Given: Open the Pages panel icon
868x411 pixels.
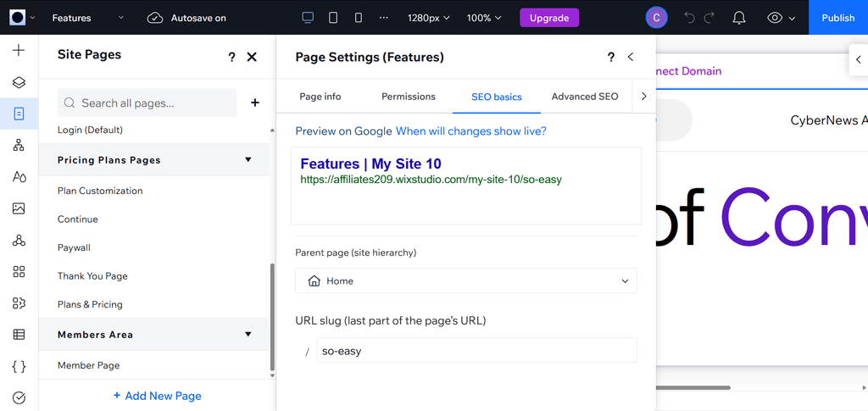Looking at the screenshot, I should pos(19,114).
